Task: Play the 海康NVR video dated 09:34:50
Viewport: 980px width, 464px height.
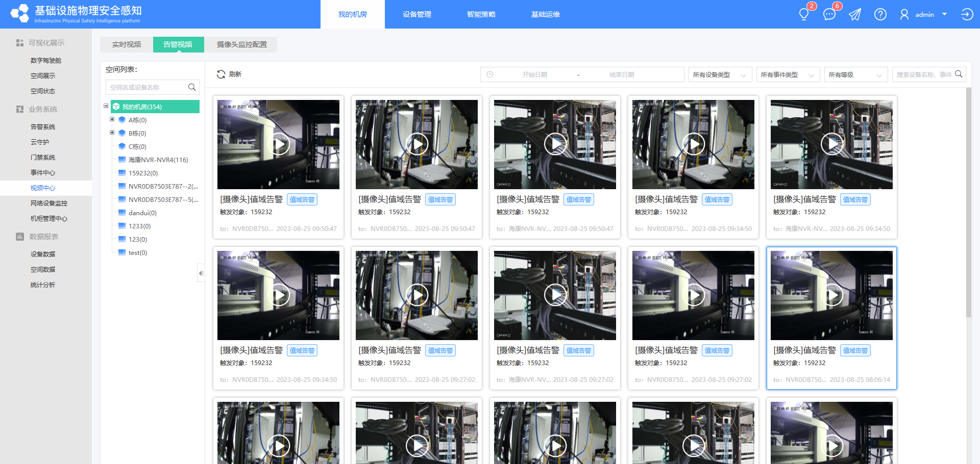Action: 832,144
